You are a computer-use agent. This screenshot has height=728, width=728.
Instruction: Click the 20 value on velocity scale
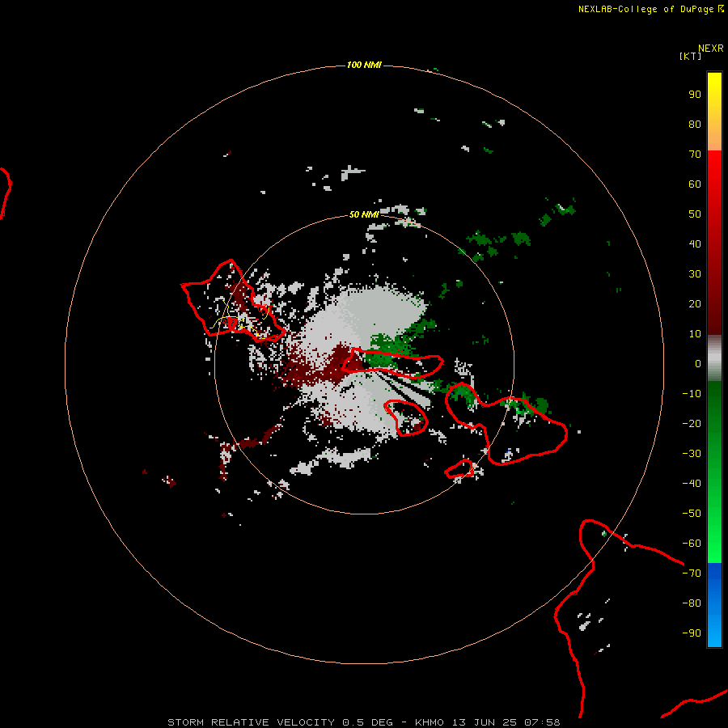[695, 303]
